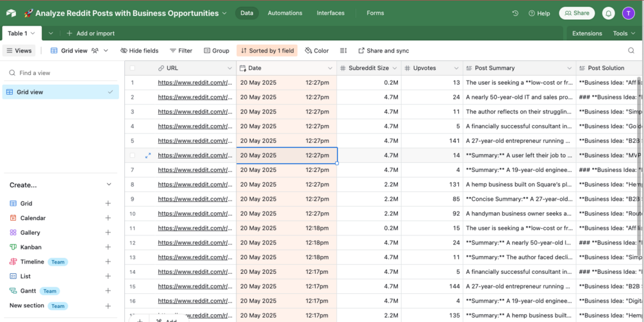This screenshot has height=322, width=644.
Task: Click the Airtable home logo icon
Action: 11,13
